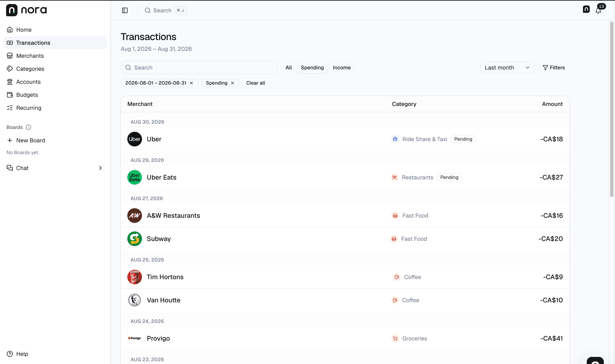Open the notifications bell

click(x=598, y=11)
